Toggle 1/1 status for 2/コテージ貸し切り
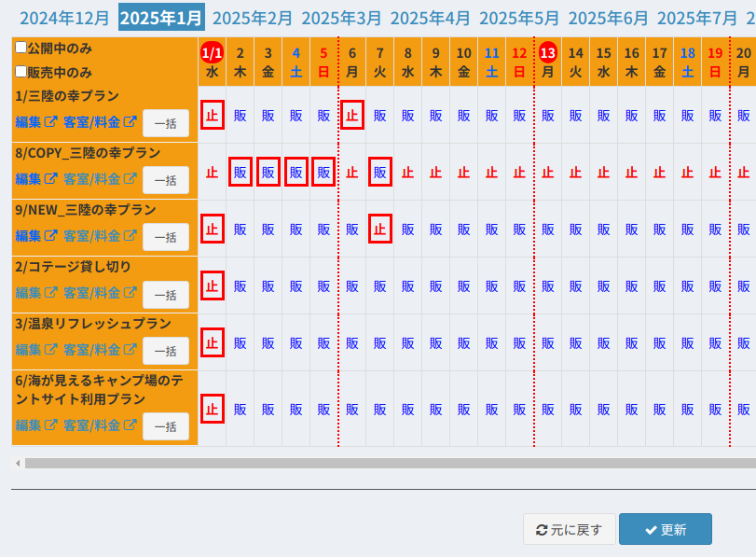 tap(213, 285)
